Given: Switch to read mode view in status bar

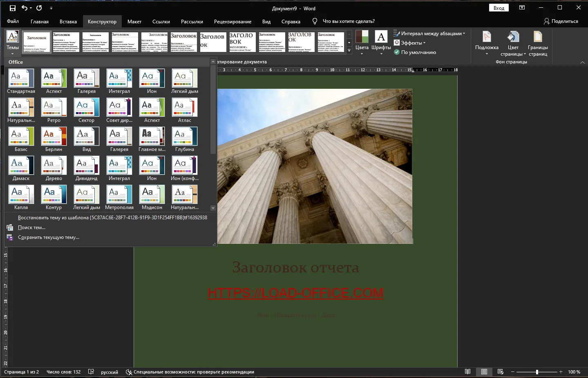Looking at the screenshot, I should tap(468, 372).
